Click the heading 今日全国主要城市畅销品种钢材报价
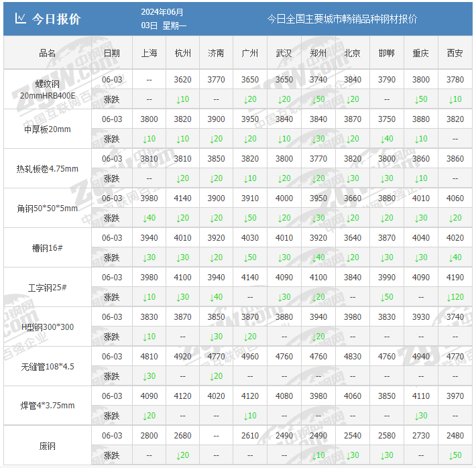The height and width of the screenshot is (468, 476). click(342, 19)
